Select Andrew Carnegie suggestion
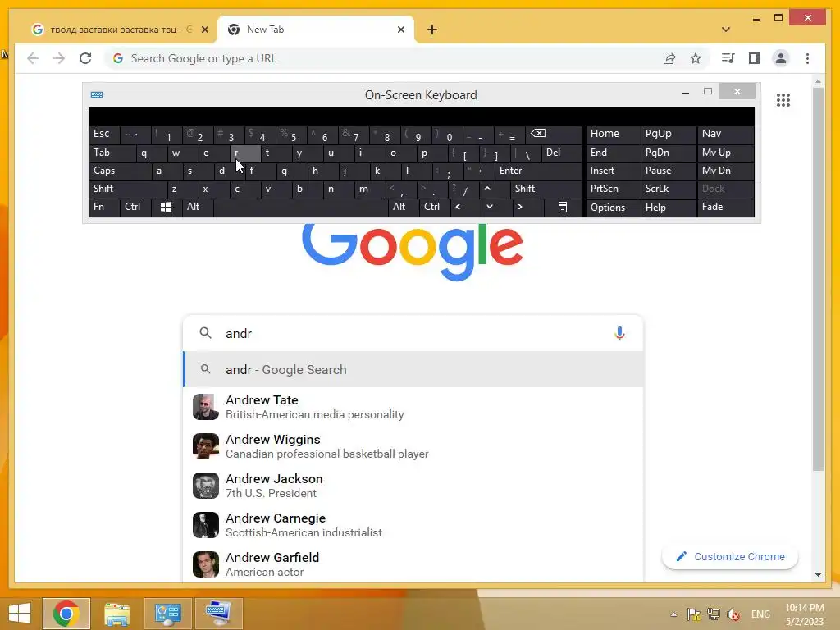Viewport: 840px width, 630px height. (x=413, y=525)
